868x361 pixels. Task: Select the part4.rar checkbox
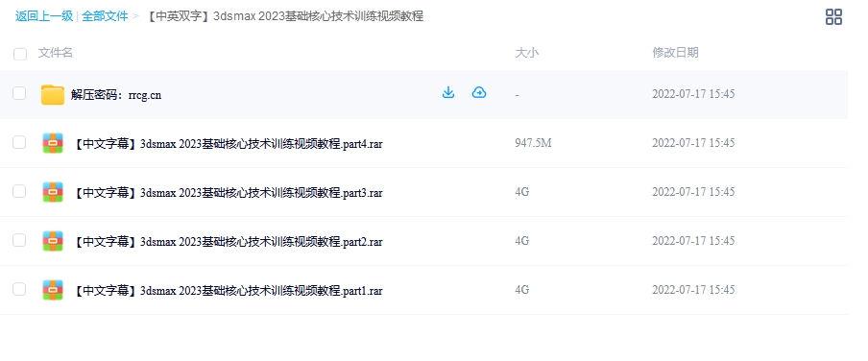(x=19, y=142)
